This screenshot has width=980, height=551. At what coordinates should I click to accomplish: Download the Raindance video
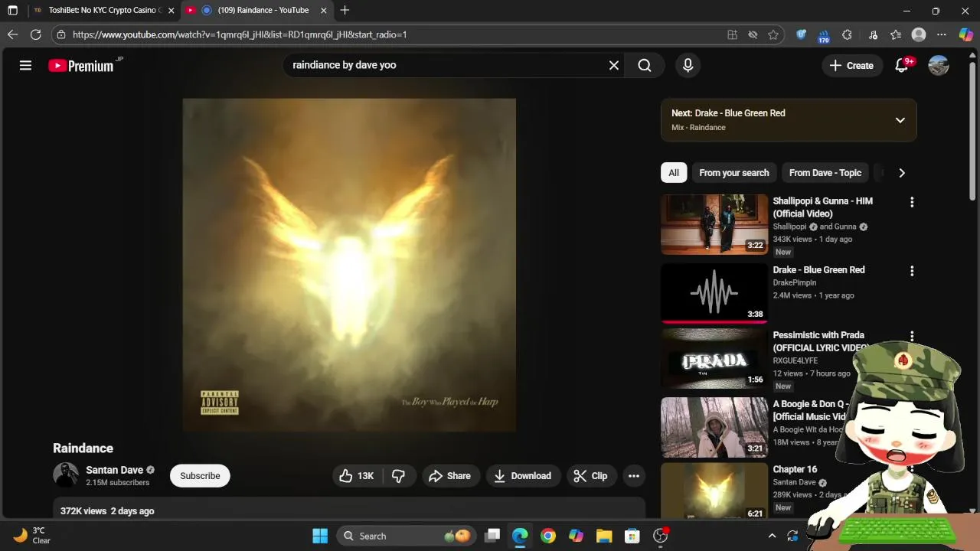point(523,476)
